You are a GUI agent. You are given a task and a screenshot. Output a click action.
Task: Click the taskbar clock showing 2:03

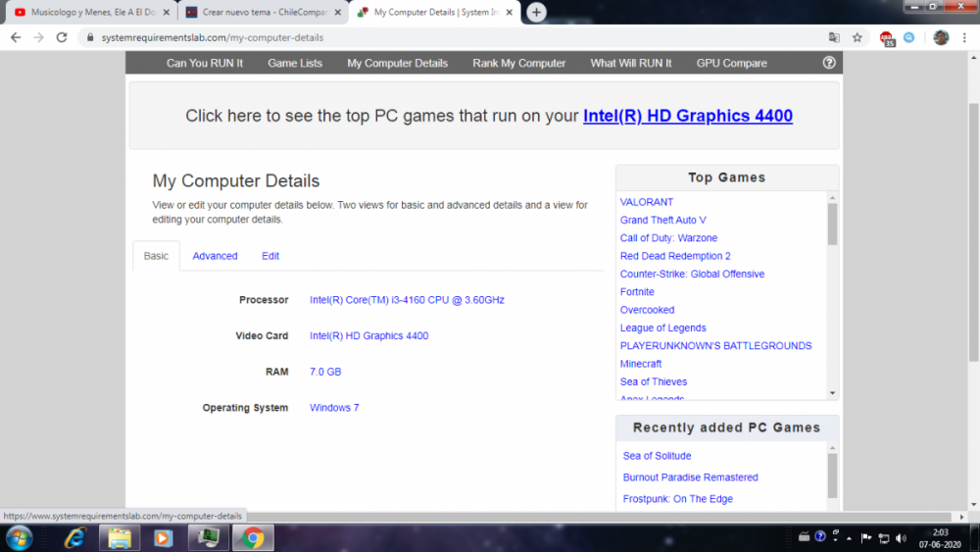(x=940, y=538)
